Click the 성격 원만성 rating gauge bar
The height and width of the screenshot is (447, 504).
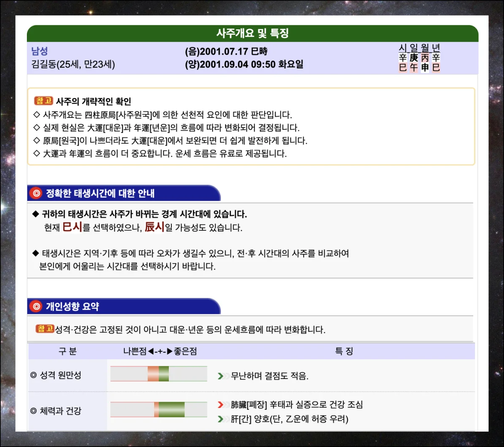(158, 374)
